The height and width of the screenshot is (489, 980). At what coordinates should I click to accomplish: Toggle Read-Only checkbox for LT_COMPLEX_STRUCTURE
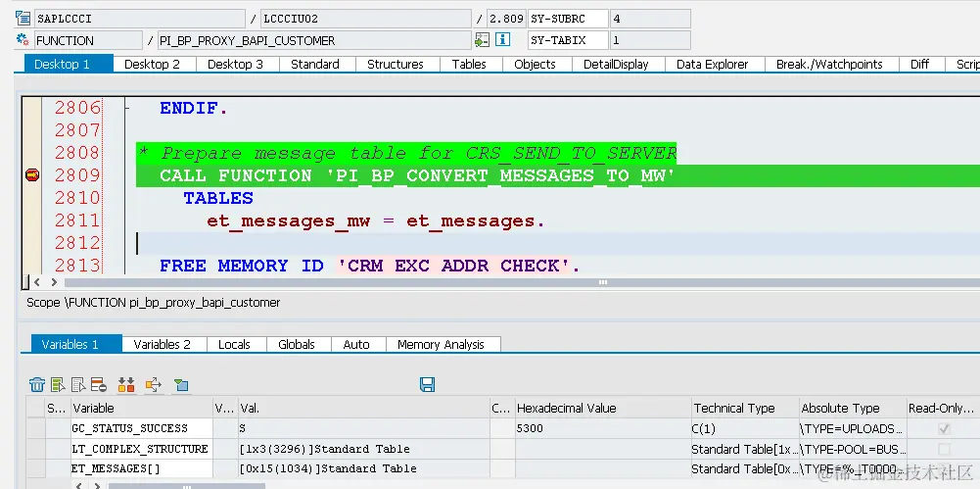944,449
